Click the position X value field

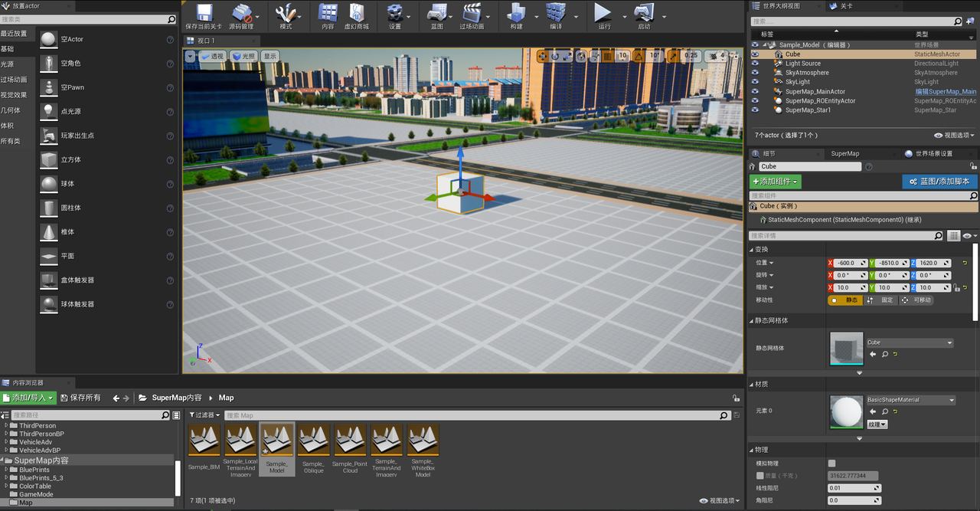tap(847, 264)
